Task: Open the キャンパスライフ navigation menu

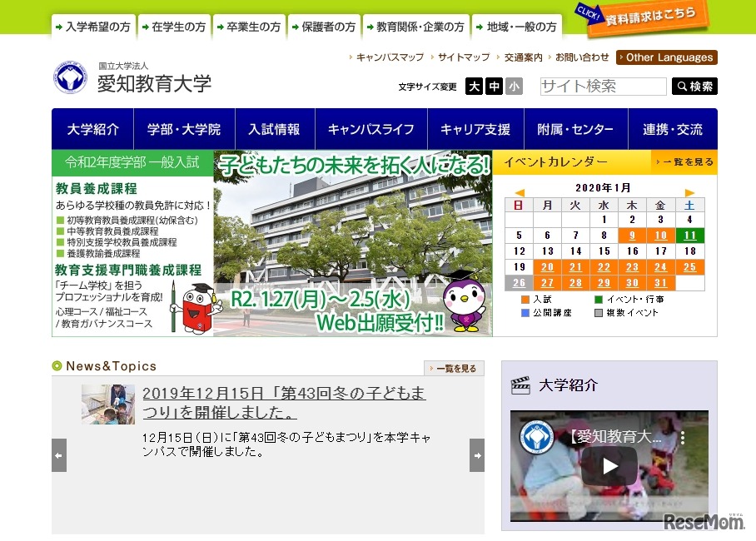Action: tap(373, 128)
